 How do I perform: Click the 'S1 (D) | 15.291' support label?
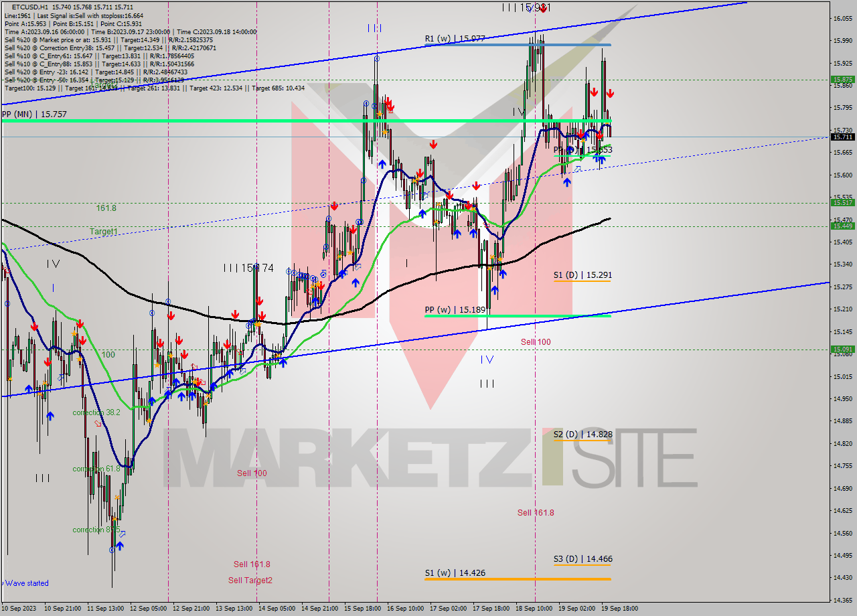coord(582,275)
